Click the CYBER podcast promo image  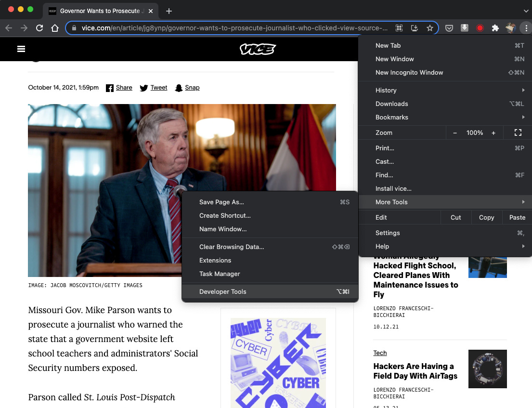click(x=278, y=363)
